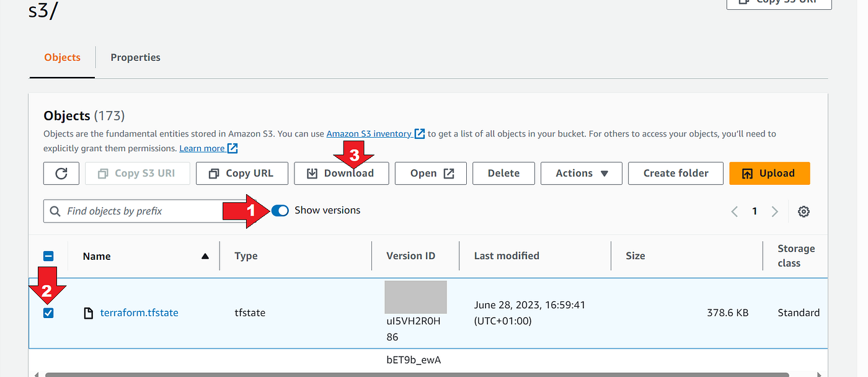
Task: Uncheck the terraform.tfstate row checkbox
Action: point(48,313)
